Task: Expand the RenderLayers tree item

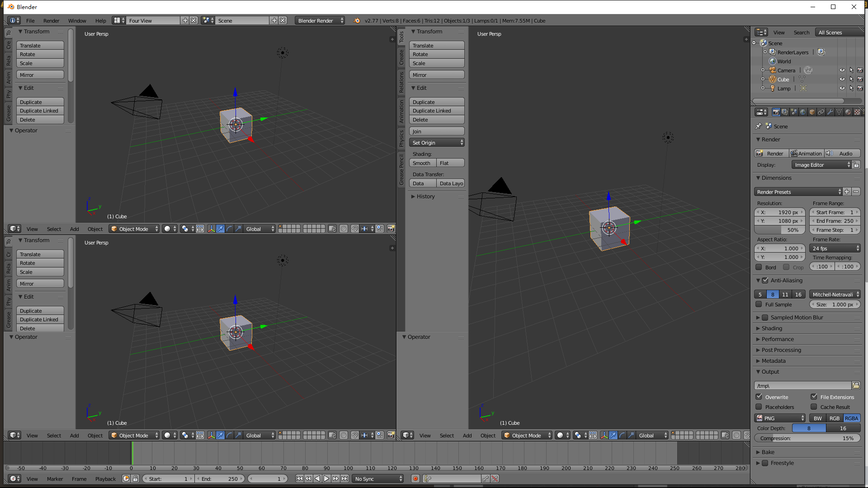Action: click(x=765, y=52)
